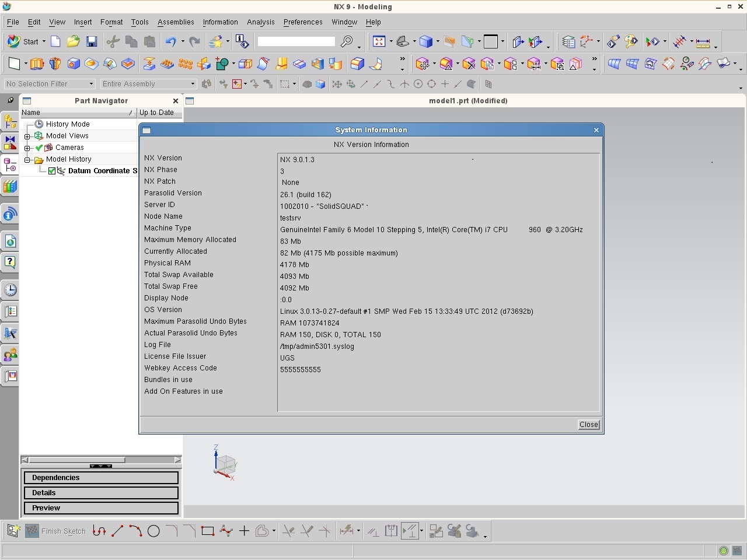Select the sketch Arc tool
Viewport: 747px width, 560px height.
point(135,531)
